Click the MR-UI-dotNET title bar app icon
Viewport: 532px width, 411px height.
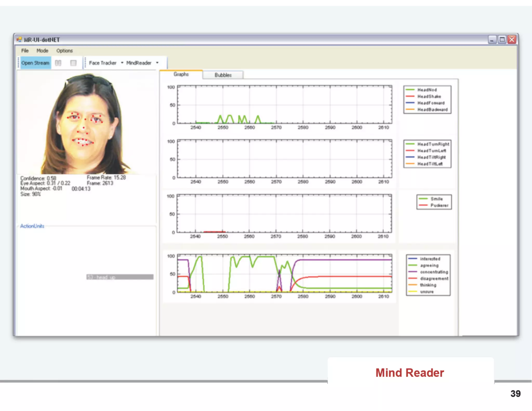tap(19, 40)
